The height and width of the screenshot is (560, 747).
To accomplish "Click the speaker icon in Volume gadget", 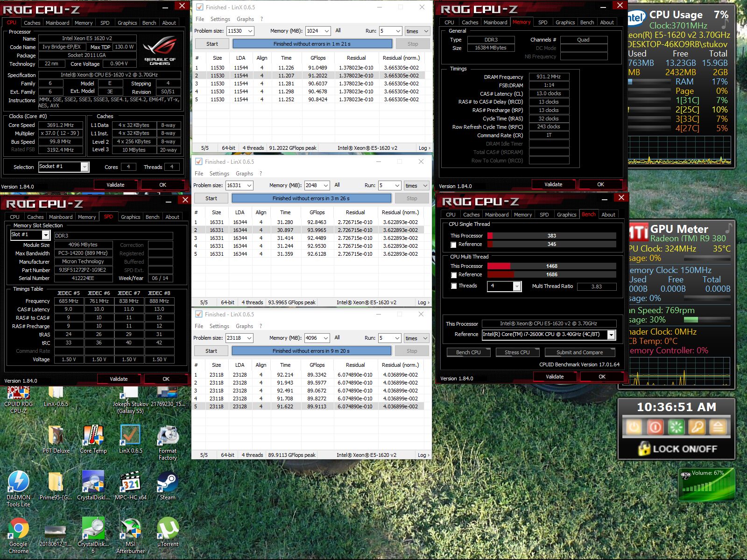I will (685, 476).
